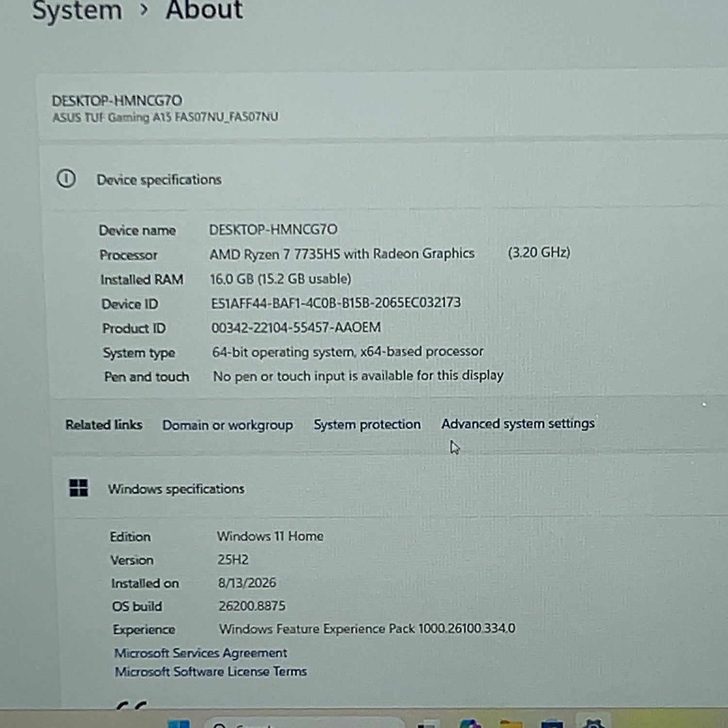This screenshot has width=728, height=728.
Task: Click the info icon beside Device specifications
Action: [66, 179]
